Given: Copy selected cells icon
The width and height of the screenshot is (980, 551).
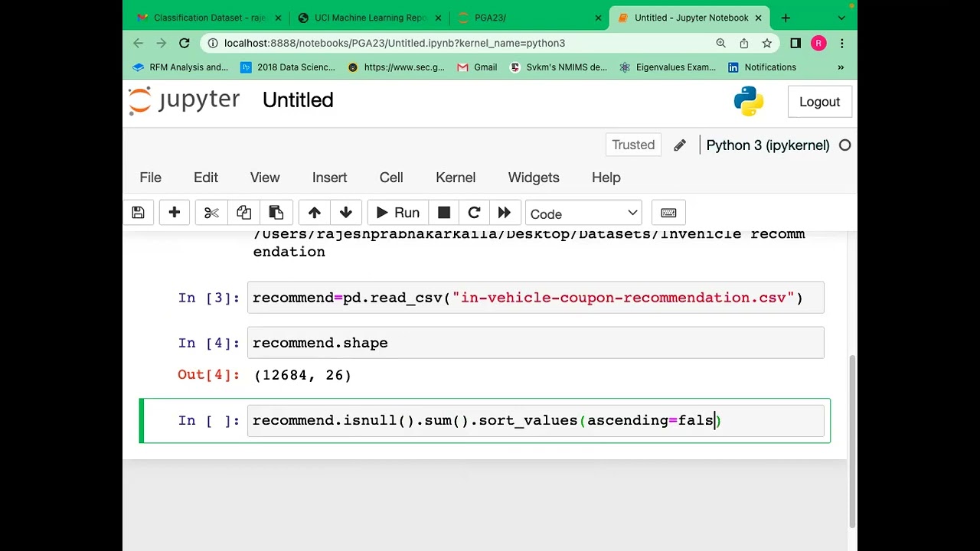Looking at the screenshot, I should click(243, 213).
